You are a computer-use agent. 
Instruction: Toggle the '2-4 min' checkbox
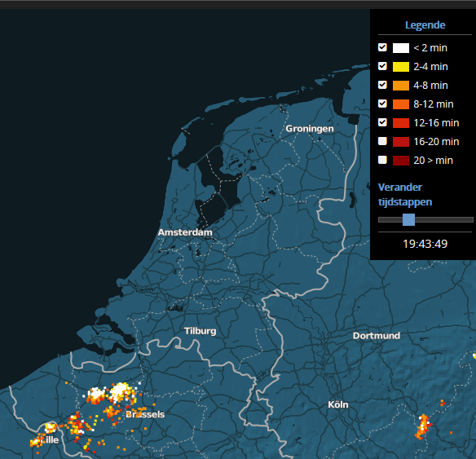pyautogui.click(x=382, y=66)
